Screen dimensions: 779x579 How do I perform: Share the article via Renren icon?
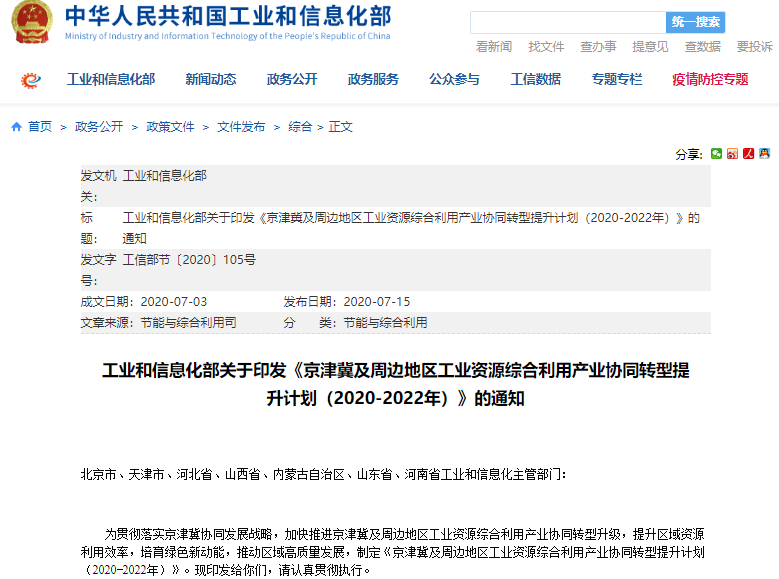(748, 153)
